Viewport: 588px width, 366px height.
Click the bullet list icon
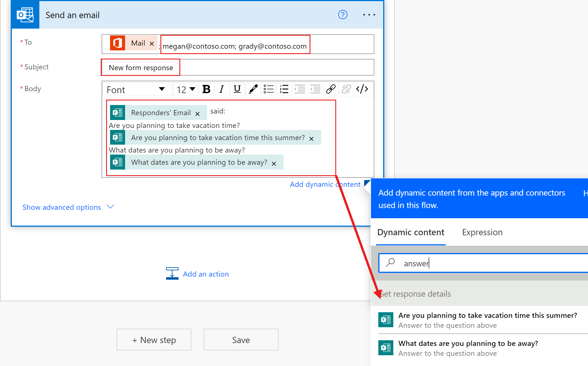click(269, 89)
